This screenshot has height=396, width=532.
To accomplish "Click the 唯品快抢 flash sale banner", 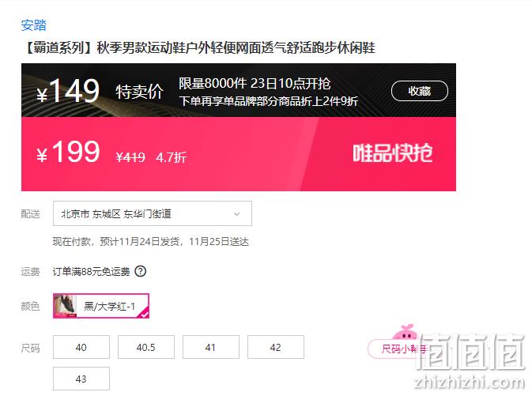I will point(393,153).
